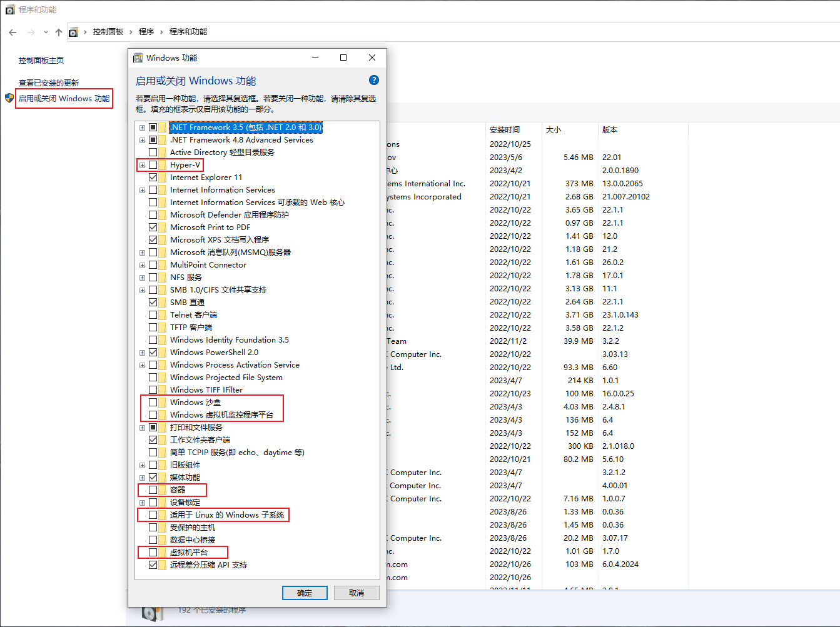Click the back arrow in Programs window

click(x=13, y=32)
